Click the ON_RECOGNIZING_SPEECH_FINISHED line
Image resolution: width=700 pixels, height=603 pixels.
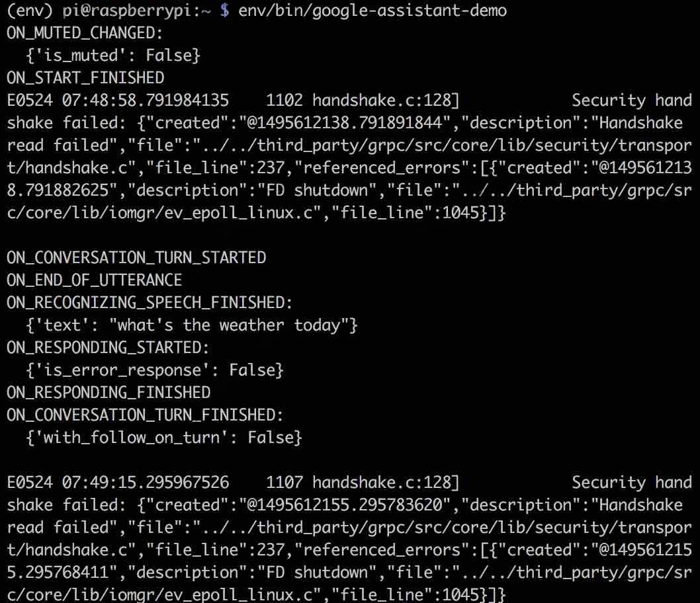point(150,302)
